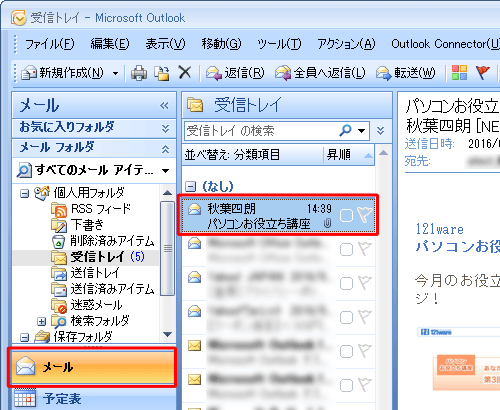Click the attachment paperclip on the 秋葉四朗 message
This screenshot has height=410, width=500.
click(327, 224)
